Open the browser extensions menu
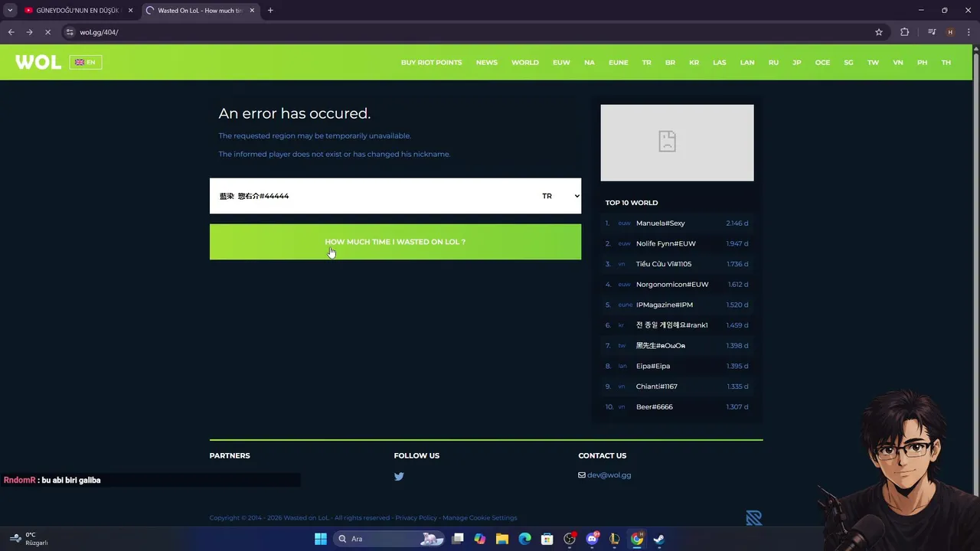The width and height of the screenshot is (980, 551). coord(905,32)
